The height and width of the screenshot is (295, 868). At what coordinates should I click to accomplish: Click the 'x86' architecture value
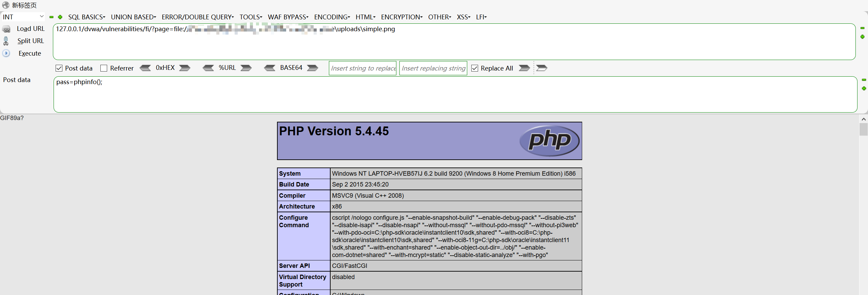[x=337, y=206]
